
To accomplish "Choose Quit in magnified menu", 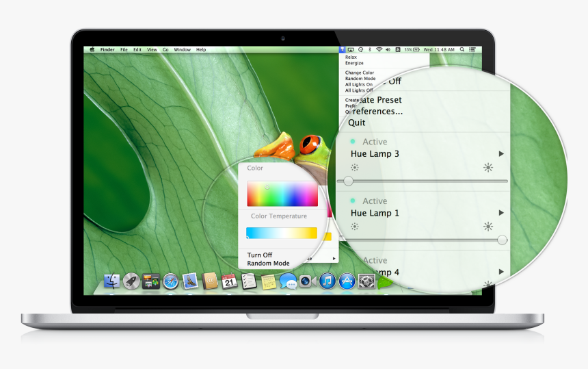I will (357, 123).
